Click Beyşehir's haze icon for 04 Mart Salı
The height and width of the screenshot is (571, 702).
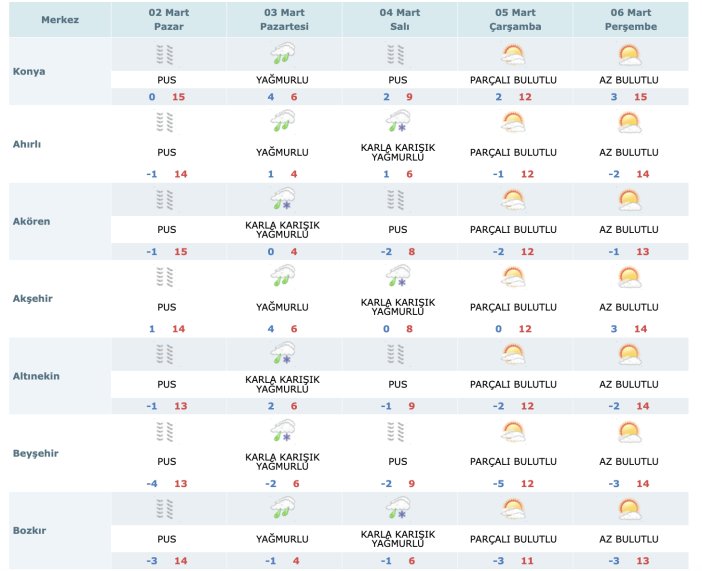(x=398, y=432)
